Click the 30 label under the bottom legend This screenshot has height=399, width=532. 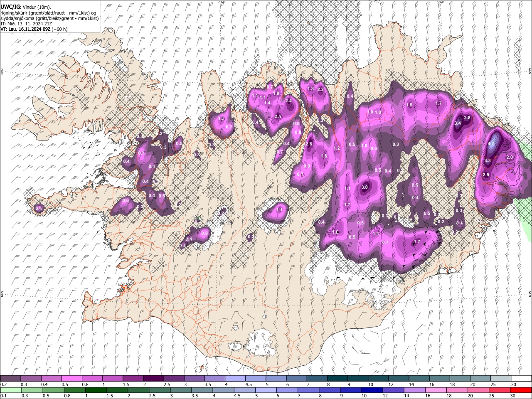point(513,396)
